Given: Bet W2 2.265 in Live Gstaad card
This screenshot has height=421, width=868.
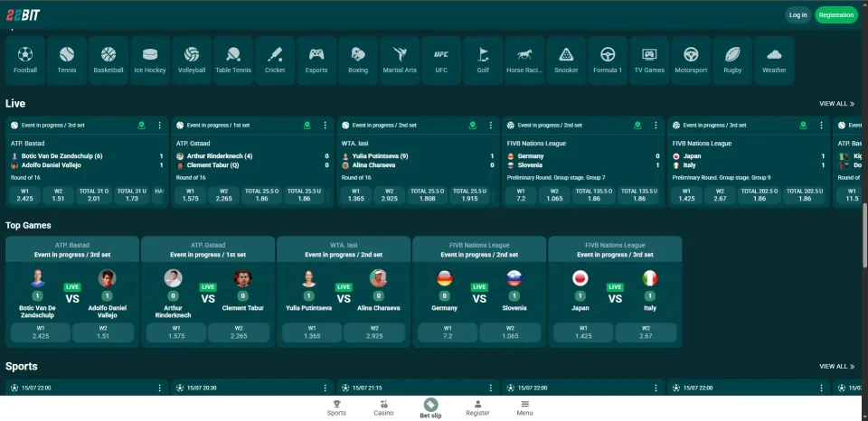Looking at the screenshot, I should (223, 195).
